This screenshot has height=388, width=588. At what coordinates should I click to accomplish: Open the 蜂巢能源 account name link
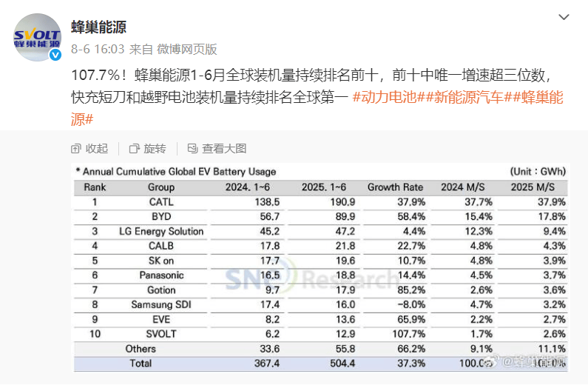pyautogui.click(x=98, y=27)
